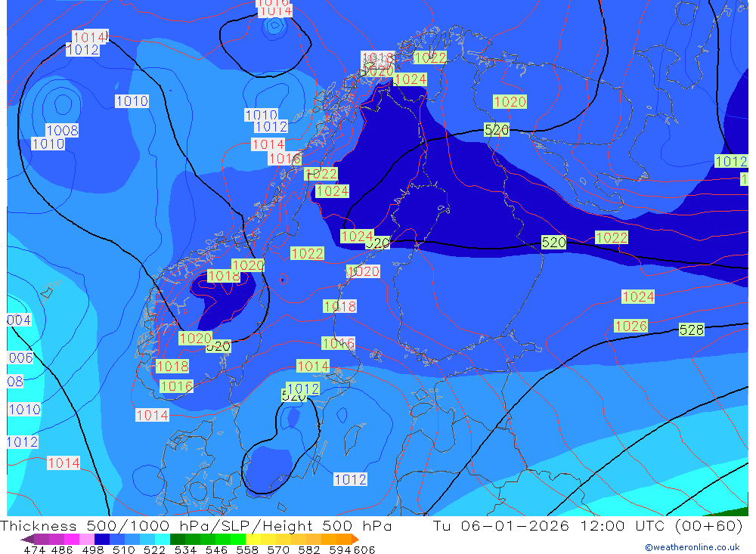Click the legend value 474

[34, 549]
